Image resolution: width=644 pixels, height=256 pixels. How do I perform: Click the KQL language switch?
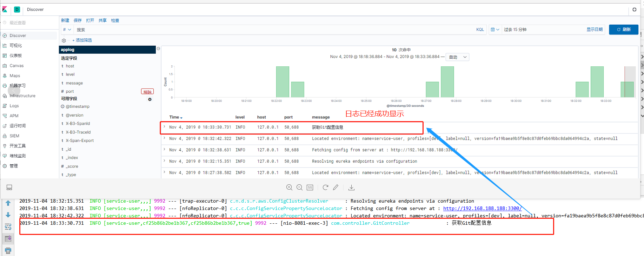click(x=480, y=29)
